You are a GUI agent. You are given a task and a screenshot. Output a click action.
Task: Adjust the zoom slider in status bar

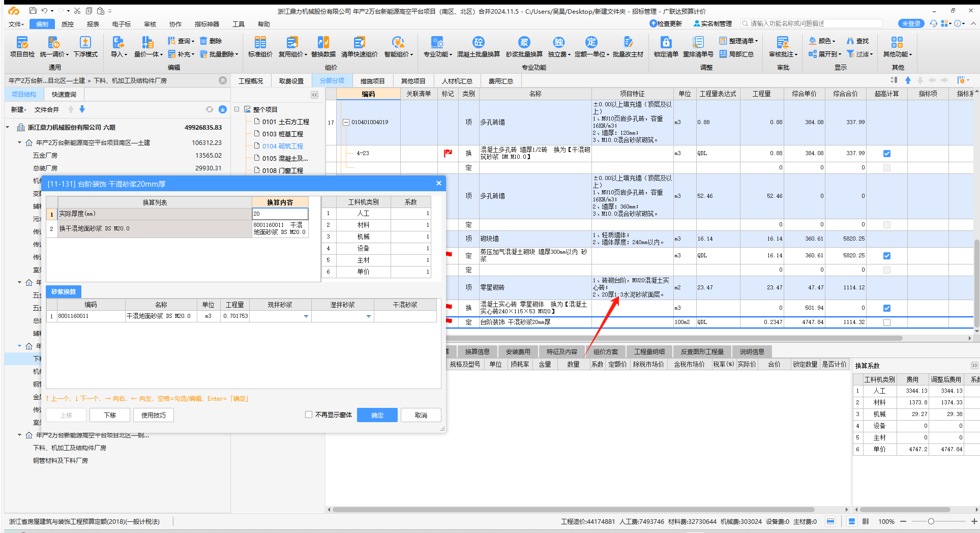coord(931,521)
